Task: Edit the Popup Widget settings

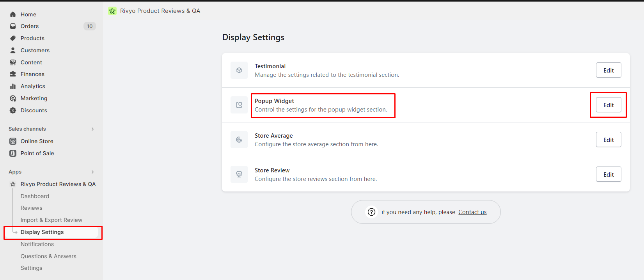Action: pos(608,105)
